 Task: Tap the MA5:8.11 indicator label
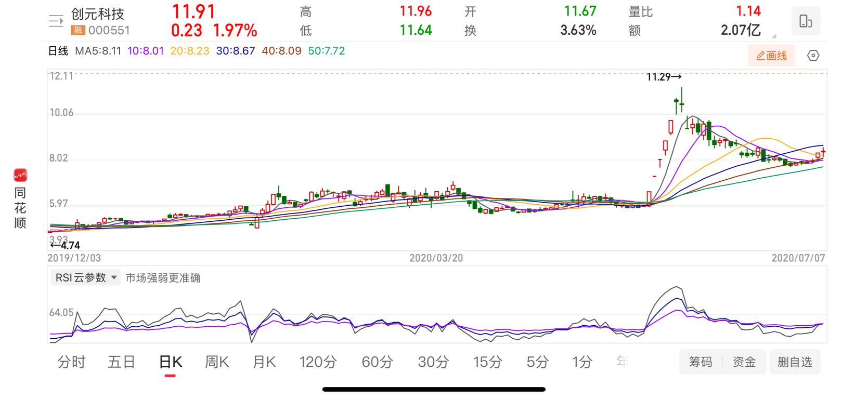point(98,51)
